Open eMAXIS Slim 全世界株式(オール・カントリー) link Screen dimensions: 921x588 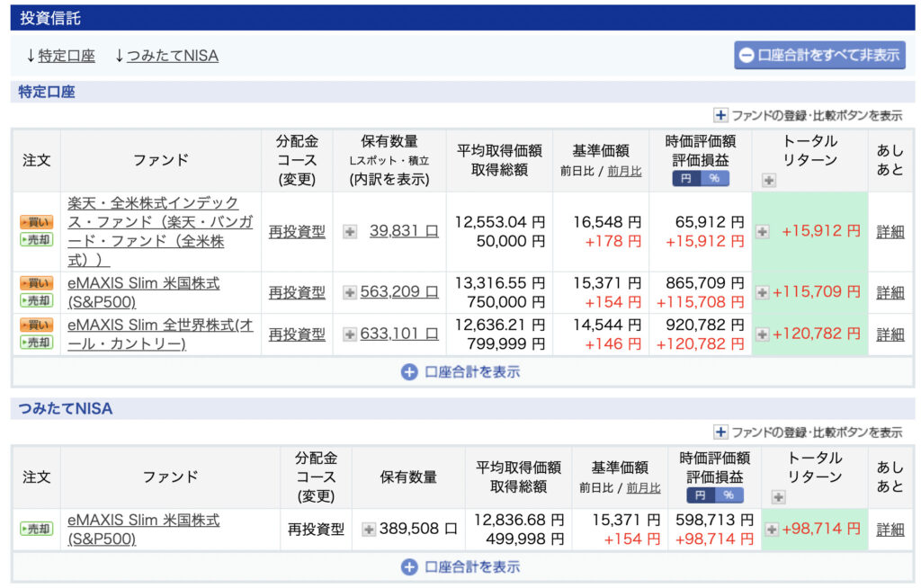(x=160, y=334)
